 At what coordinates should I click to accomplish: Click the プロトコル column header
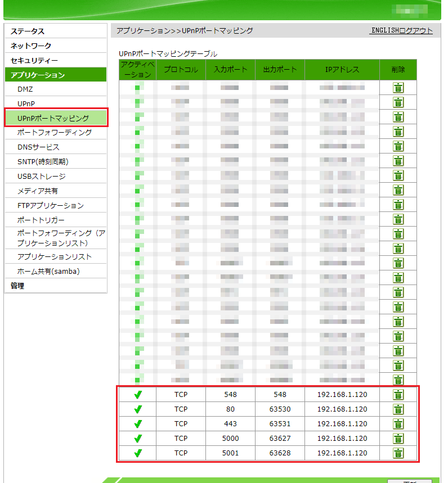coord(181,70)
